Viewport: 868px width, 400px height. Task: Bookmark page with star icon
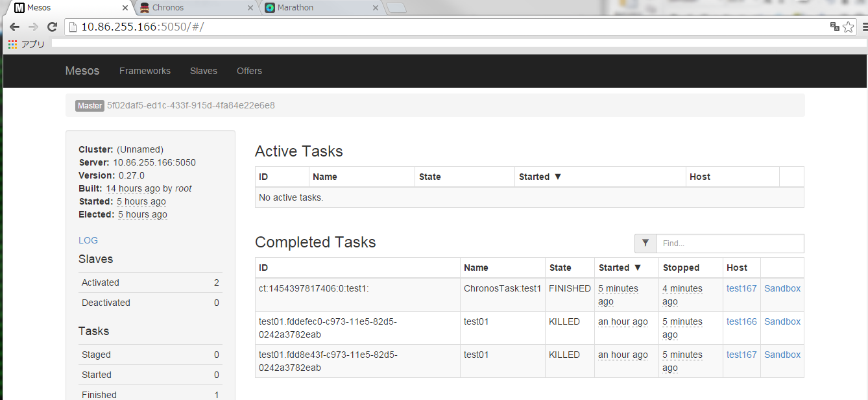pyautogui.click(x=849, y=27)
